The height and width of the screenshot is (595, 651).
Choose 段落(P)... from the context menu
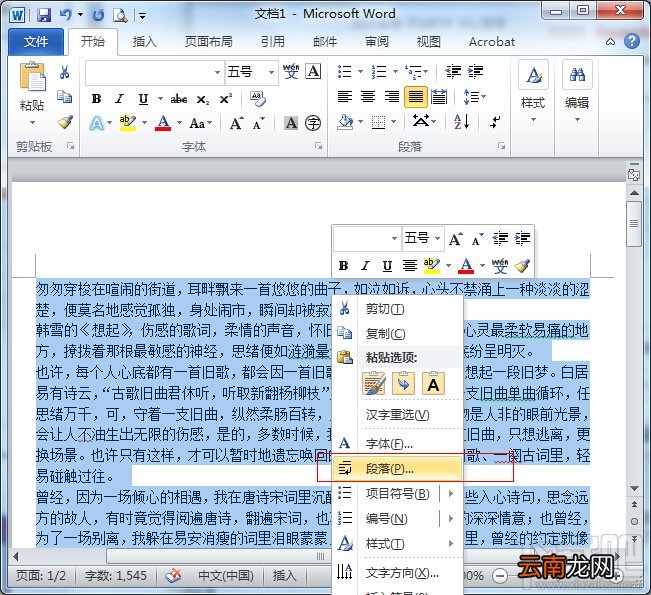click(x=397, y=469)
